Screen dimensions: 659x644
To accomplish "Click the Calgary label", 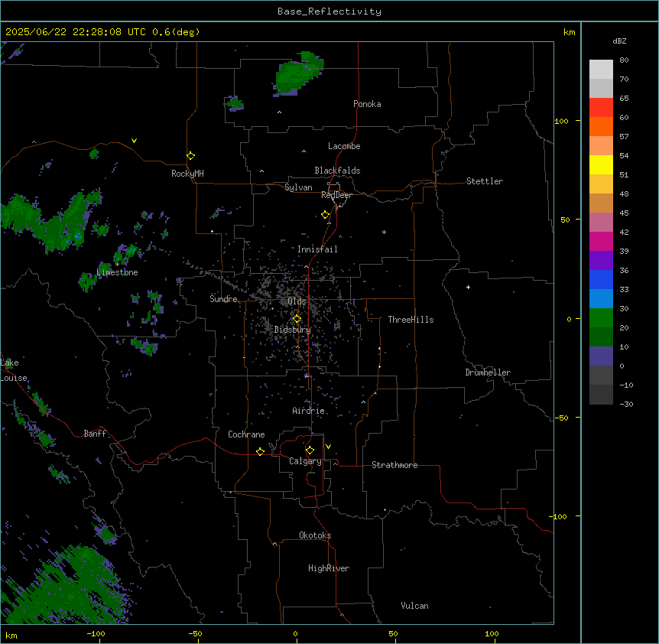I will click(x=305, y=461).
